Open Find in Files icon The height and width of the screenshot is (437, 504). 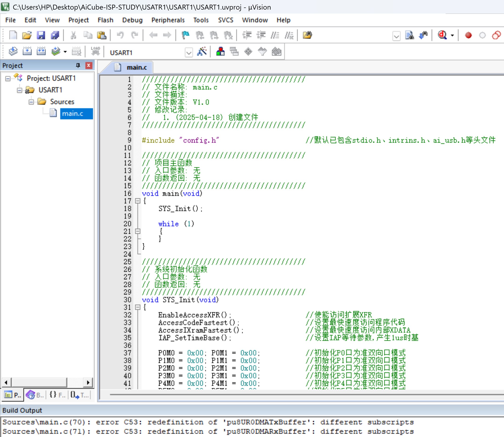click(308, 35)
